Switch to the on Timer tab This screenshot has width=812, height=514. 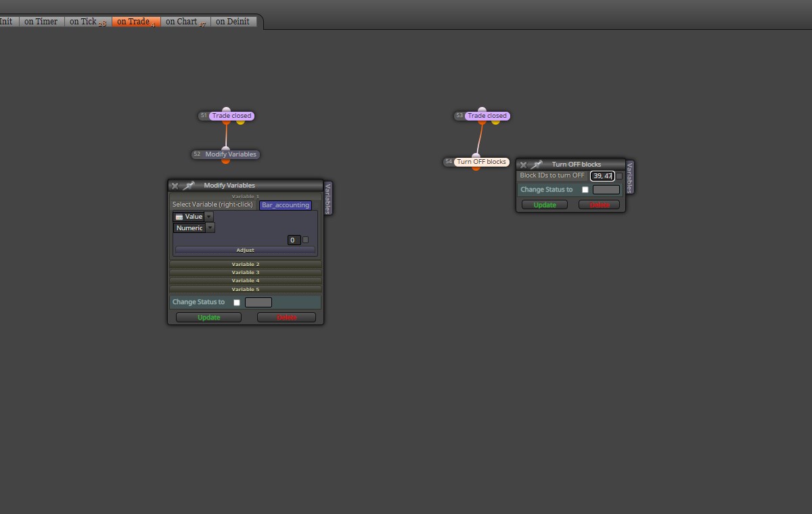(x=41, y=22)
